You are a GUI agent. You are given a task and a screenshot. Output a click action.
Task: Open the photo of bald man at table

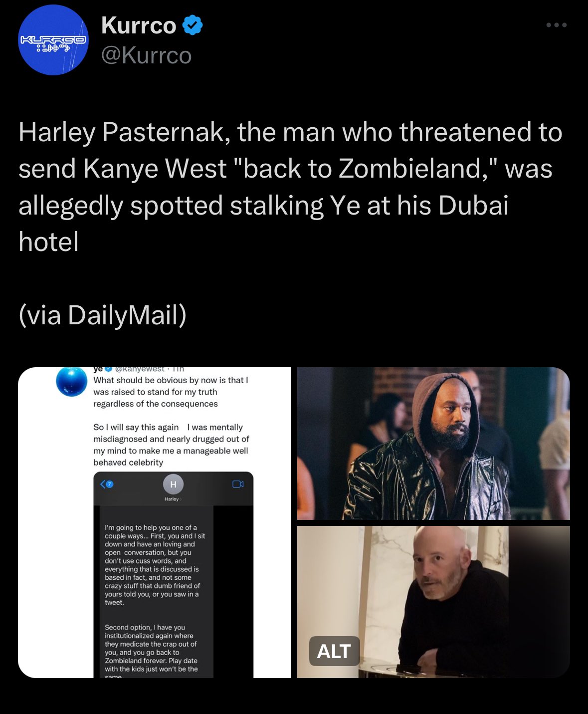point(433,602)
